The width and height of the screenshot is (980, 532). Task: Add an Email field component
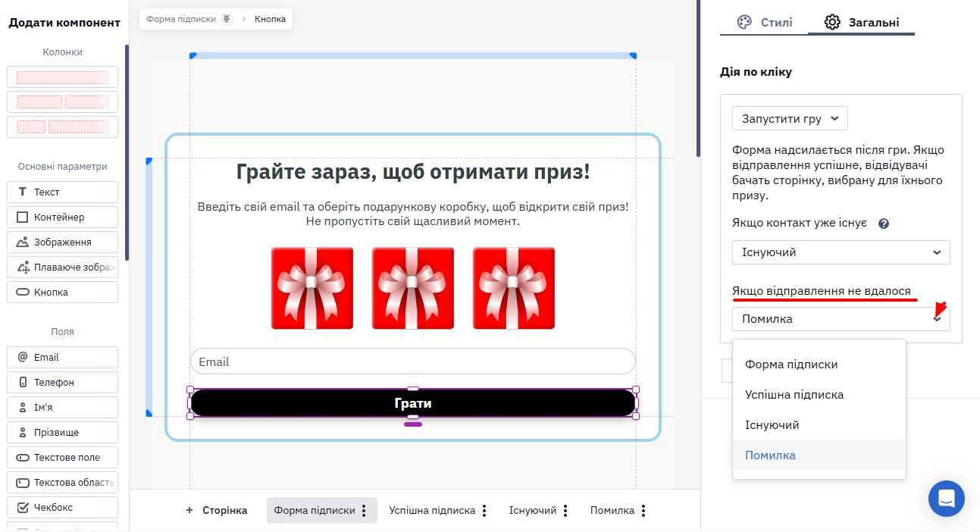62,357
